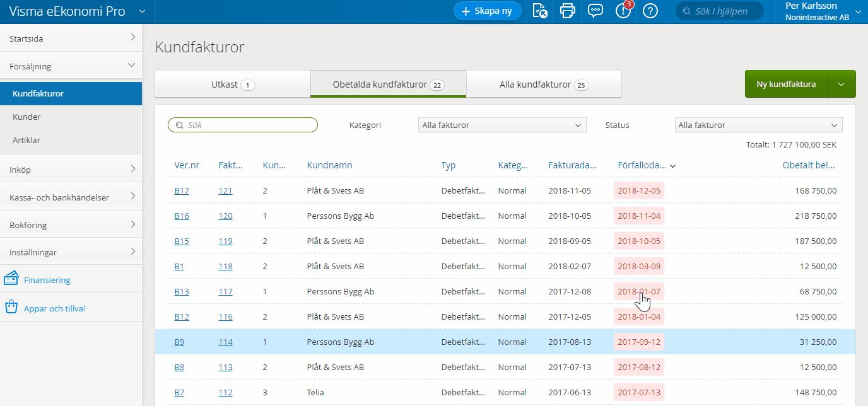
Task: Open voucher link B8
Action: (179, 367)
